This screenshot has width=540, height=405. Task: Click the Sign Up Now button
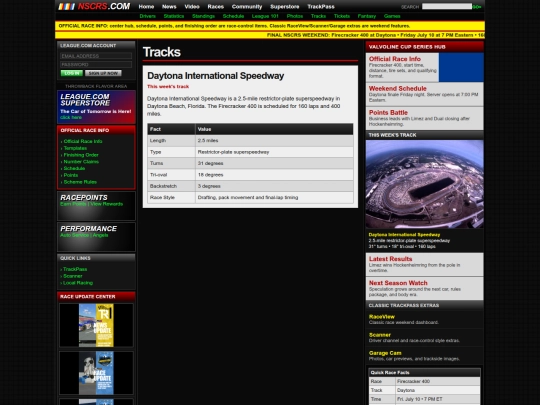tap(103, 73)
